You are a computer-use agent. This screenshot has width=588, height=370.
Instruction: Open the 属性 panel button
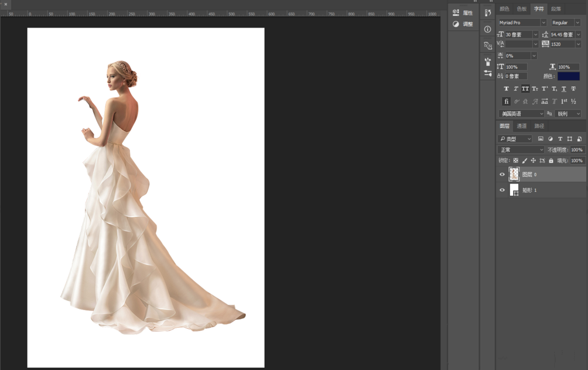(463, 13)
